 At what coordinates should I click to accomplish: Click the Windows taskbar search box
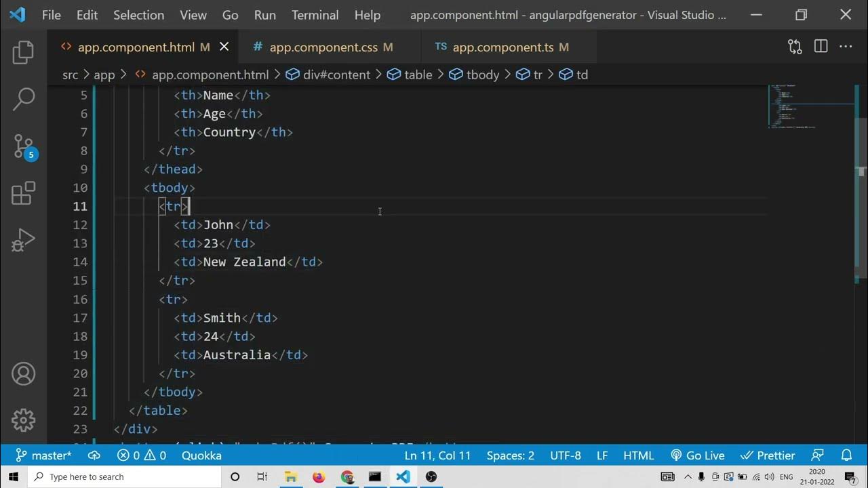tap(125, 476)
